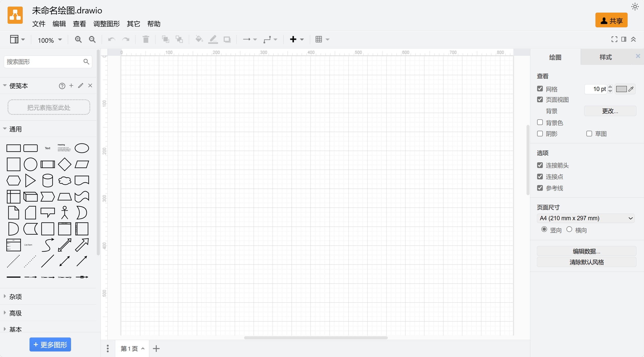Screen dimensions: 644x357
Task: Click the 编辑数据 button
Action: pos(586,251)
